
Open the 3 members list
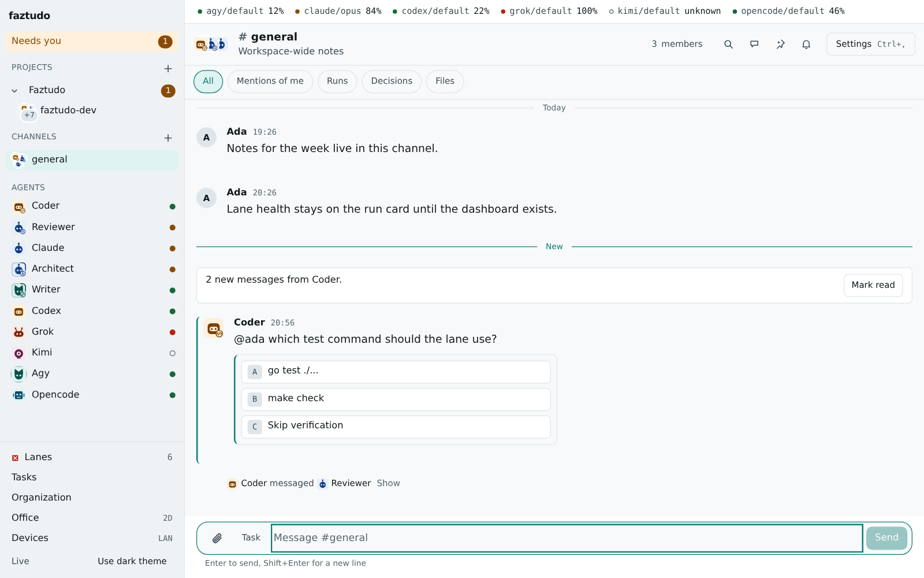pos(677,44)
